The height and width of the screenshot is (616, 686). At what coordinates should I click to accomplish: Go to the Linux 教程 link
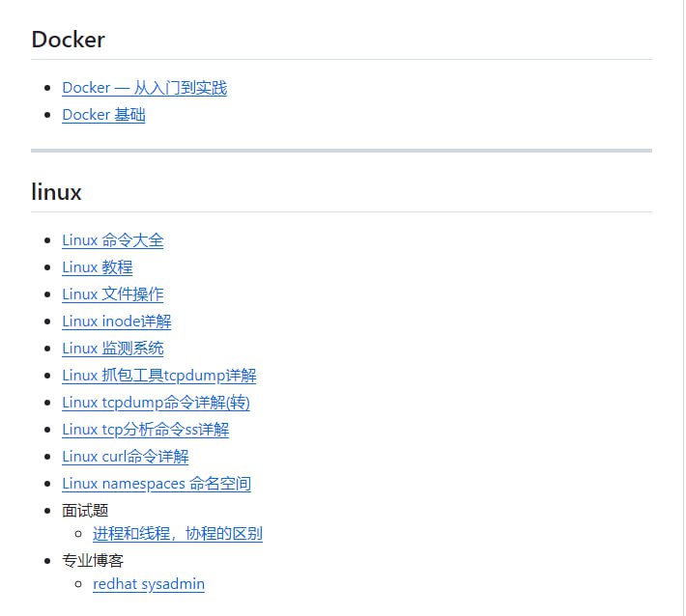pyautogui.click(x=97, y=267)
